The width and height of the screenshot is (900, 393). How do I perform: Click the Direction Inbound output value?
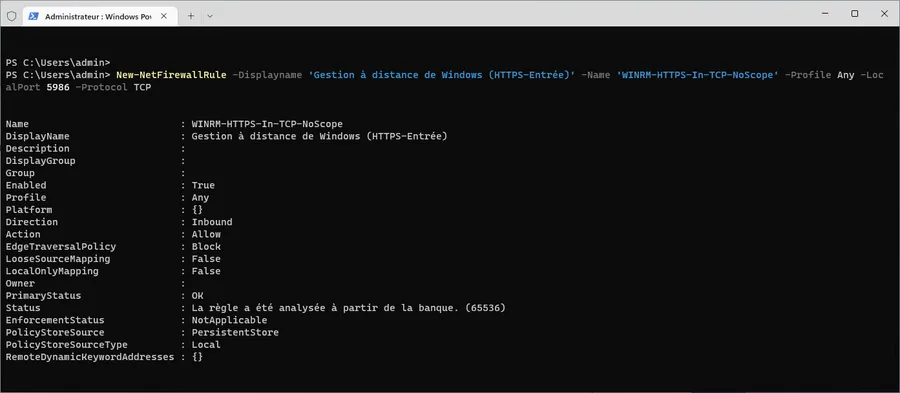pyautogui.click(x=212, y=222)
